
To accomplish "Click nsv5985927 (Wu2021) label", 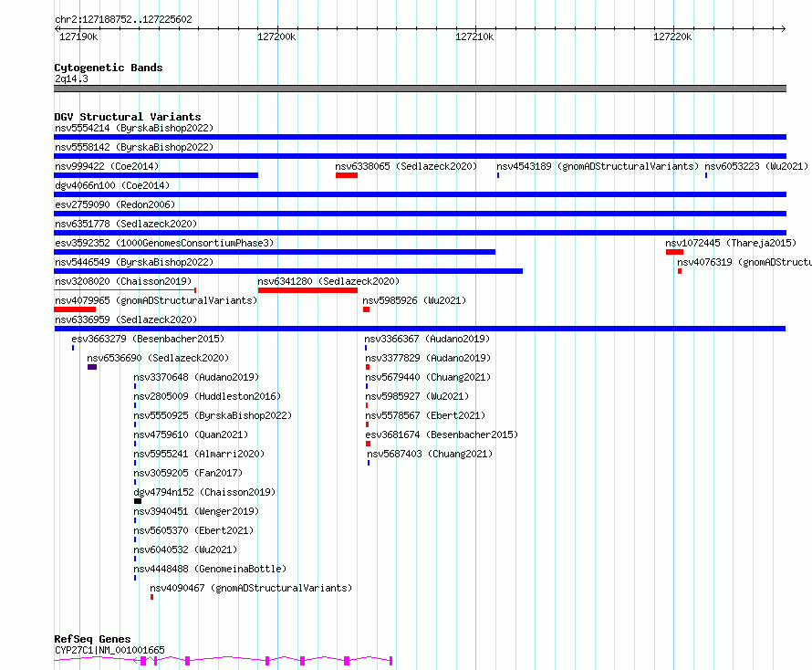I will pyautogui.click(x=417, y=396).
